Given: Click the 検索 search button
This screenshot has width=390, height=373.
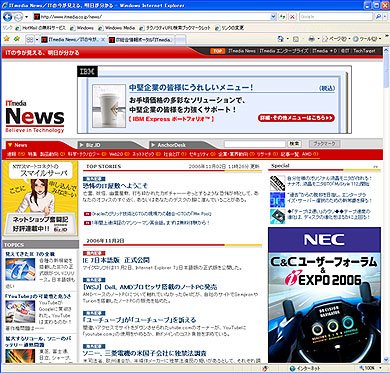Looking at the screenshot, I should tap(294, 144).
